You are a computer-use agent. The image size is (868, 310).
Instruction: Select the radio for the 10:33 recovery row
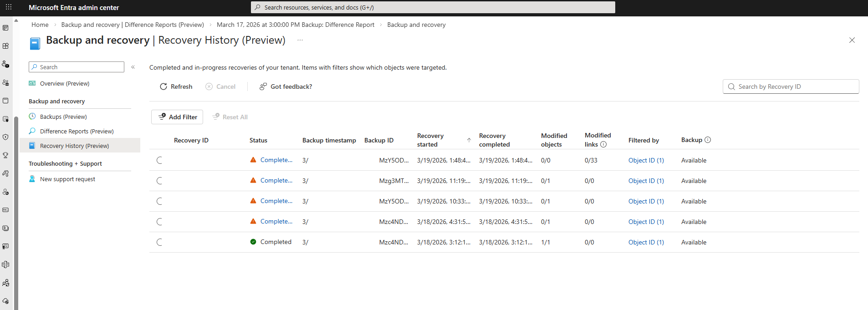click(x=160, y=201)
